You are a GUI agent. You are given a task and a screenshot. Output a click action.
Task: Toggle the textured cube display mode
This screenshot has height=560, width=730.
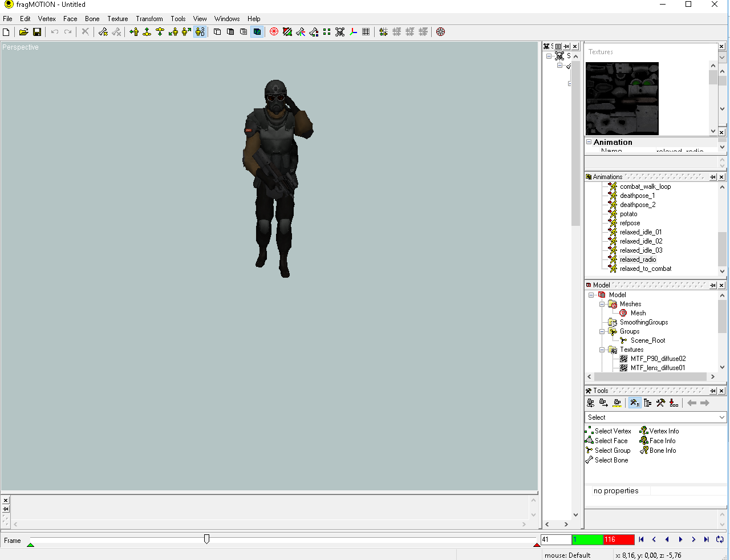[x=257, y=32]
